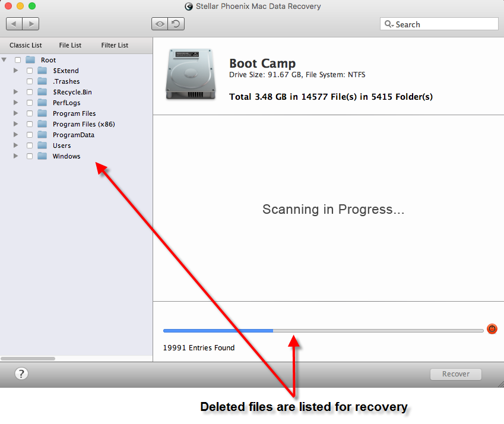Screen dimensions: 504x424
Task: Click the PerfLogs folder icon
Action: pyautogui.click(x=42, y=103)
